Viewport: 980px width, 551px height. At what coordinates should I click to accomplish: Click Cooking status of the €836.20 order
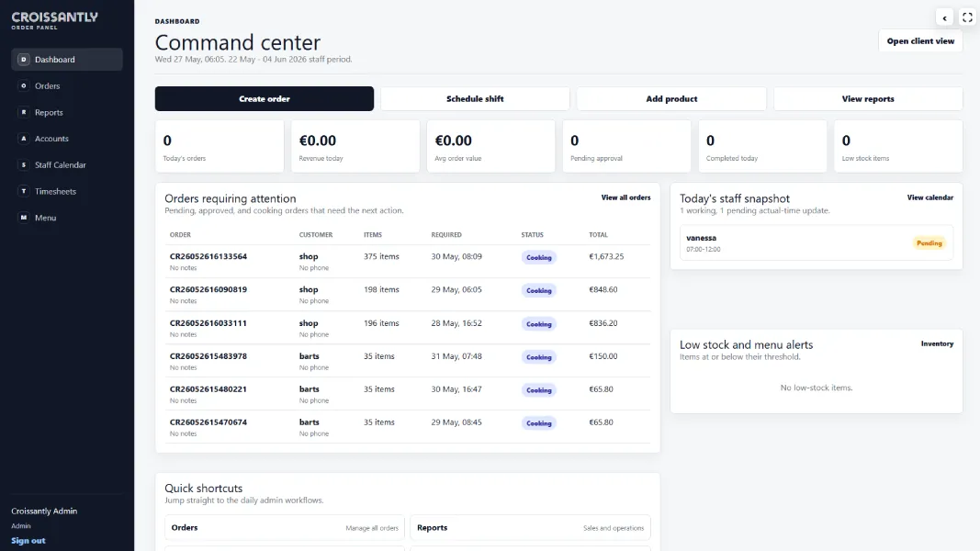539,324
